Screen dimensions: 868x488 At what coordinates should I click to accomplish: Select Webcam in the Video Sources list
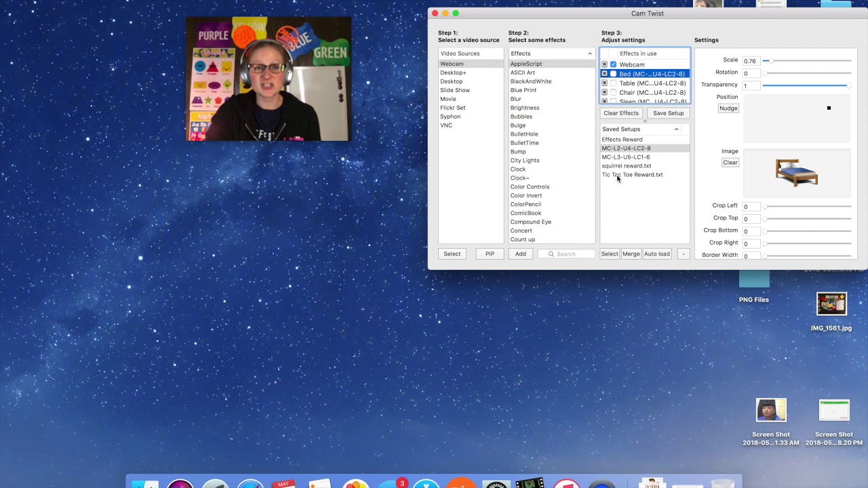pyautogui.click(x=471, y=64)
